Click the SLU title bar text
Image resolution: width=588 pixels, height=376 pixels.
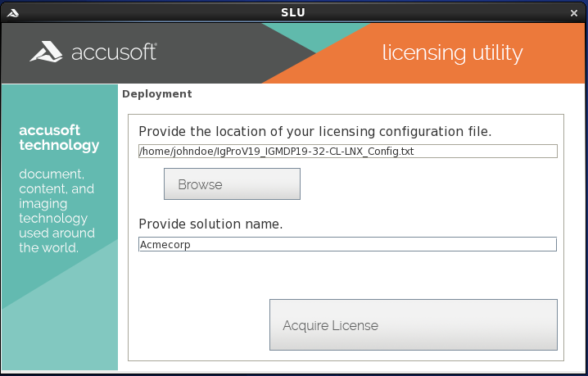tap(293, 11)
